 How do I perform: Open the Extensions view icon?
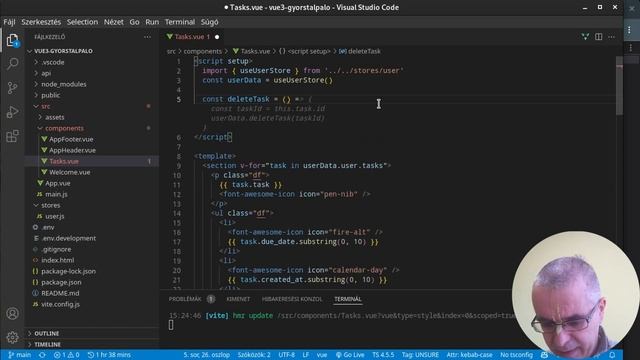(x=12, y=136)
